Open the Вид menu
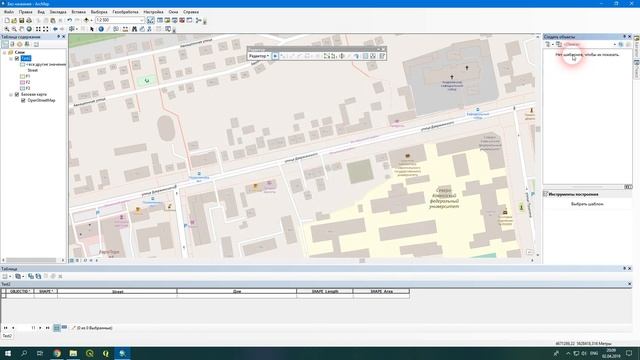640x360 pixels. [x=41, y=12]
